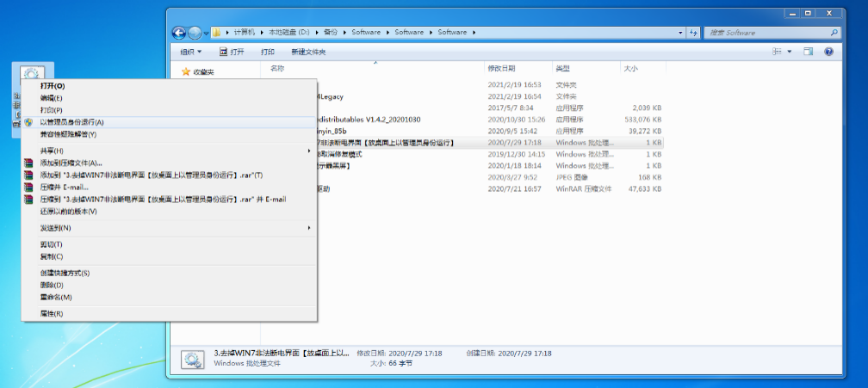Click the 新建文件夹 toolbar button
Image resolution: width=868 pixels, height=388 pixels.
tap(308, 52)
